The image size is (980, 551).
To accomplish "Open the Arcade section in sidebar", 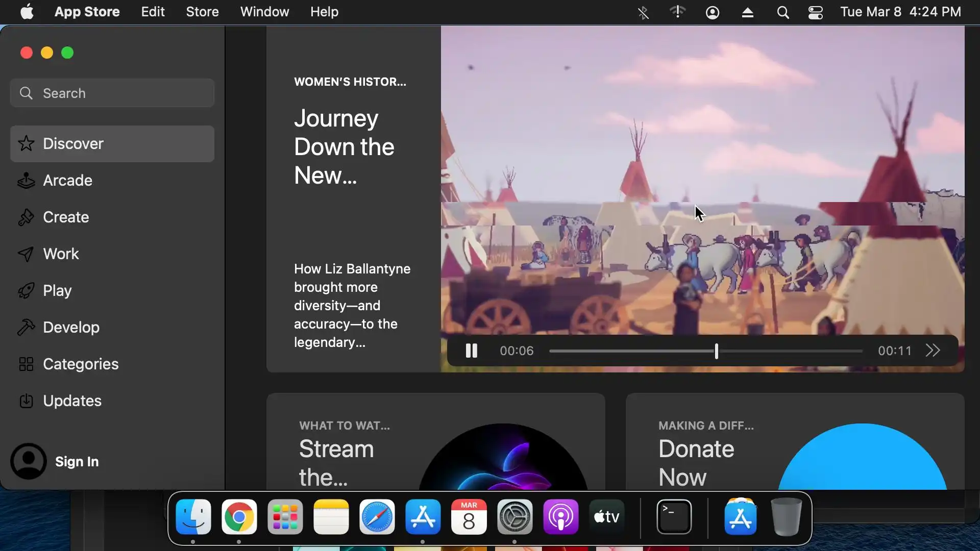I will (x=67, y=181).
